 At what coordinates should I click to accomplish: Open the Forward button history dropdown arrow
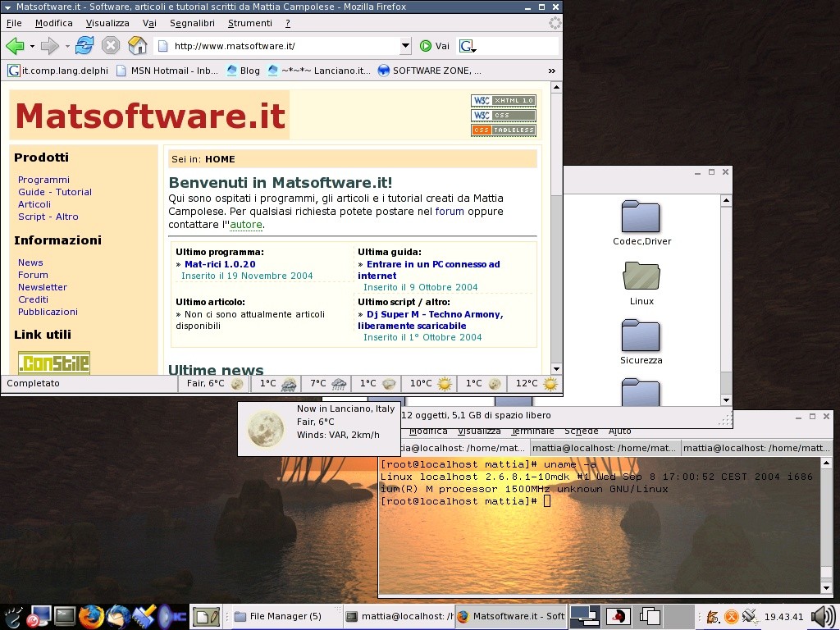tap(67, 47)
